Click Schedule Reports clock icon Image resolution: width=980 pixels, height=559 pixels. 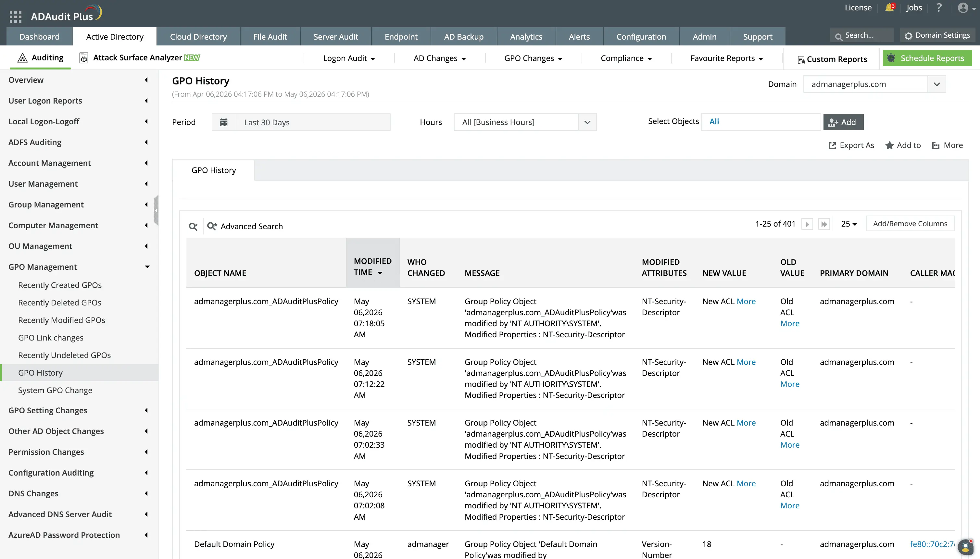891,58
